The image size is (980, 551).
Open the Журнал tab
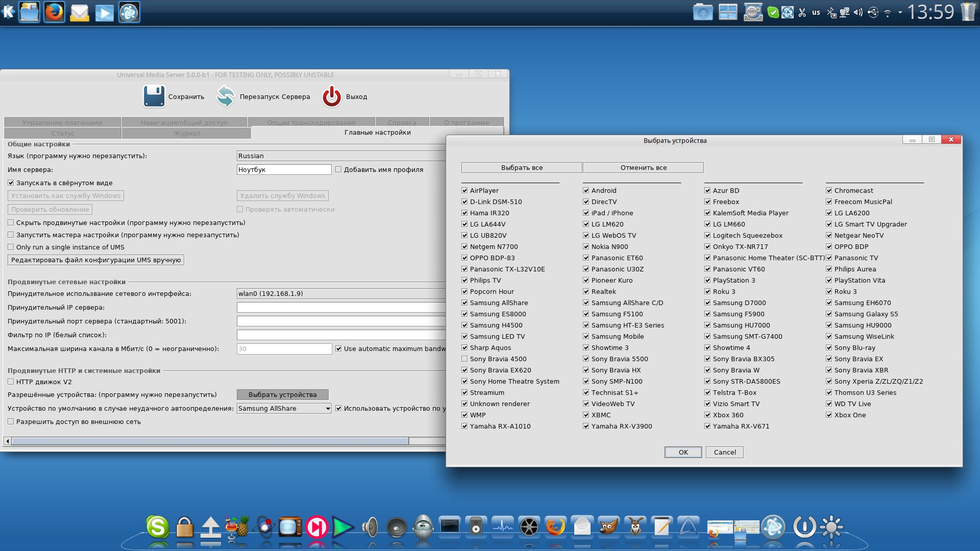tap(187, 134)
